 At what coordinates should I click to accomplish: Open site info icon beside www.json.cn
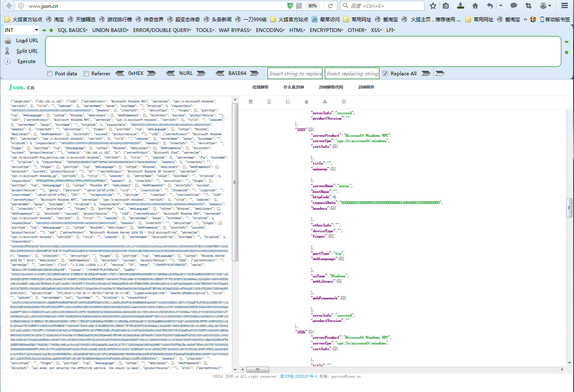click(21, 6)
